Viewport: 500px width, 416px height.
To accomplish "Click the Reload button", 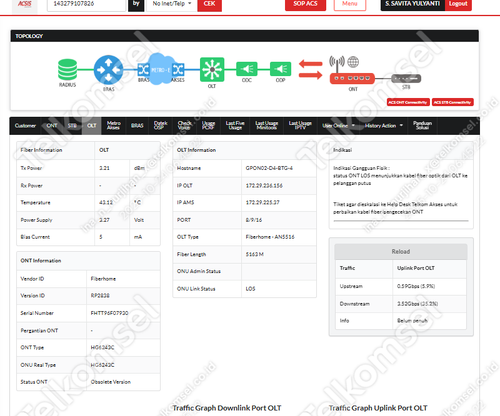I will (401, 252).
